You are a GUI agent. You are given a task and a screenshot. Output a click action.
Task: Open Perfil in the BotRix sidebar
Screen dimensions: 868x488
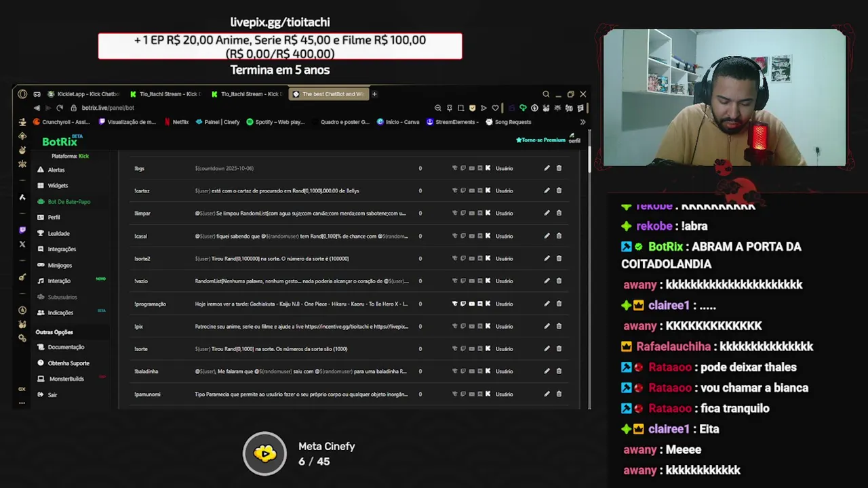(49, 218)
